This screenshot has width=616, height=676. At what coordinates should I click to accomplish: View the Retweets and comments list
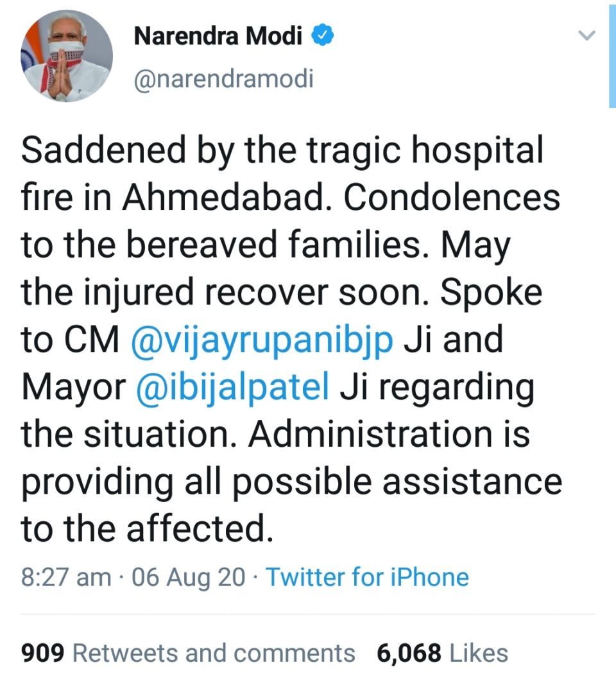[x=214, y=654]
